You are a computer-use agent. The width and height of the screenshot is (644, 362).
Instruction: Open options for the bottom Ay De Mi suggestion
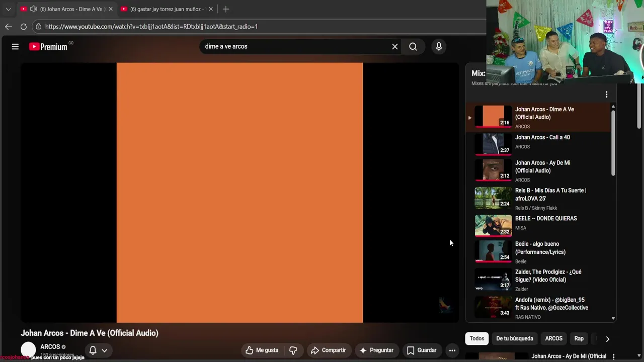coord(613,356)
